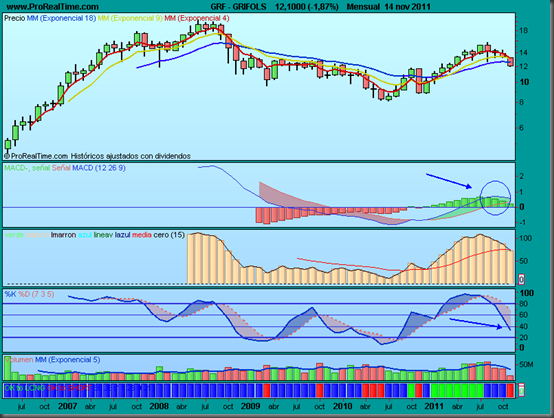Click the ProRealTime copyright icon
Viewport: 554px width, 418px height.
coord(7,156)
